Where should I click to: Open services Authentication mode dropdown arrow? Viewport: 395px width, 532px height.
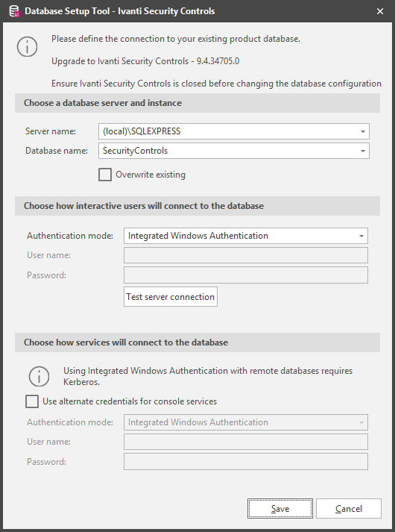[361, 422]
